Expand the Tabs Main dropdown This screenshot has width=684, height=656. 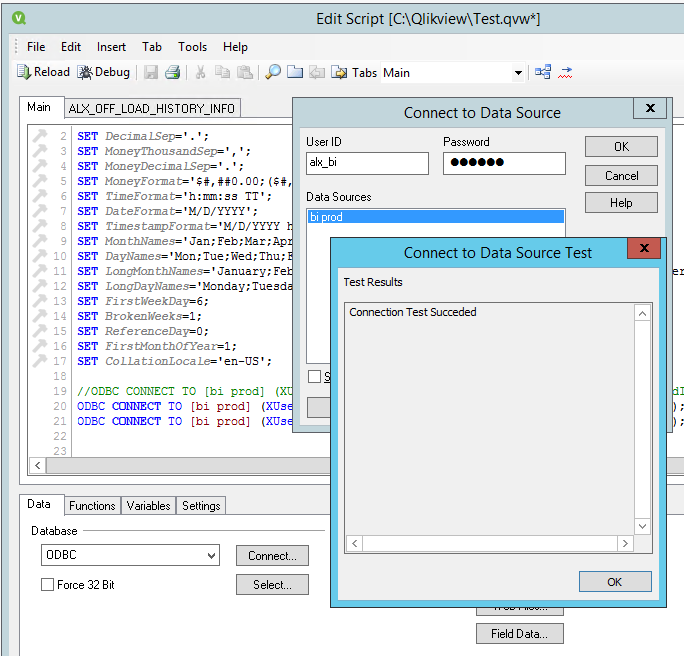pos(518,73)
